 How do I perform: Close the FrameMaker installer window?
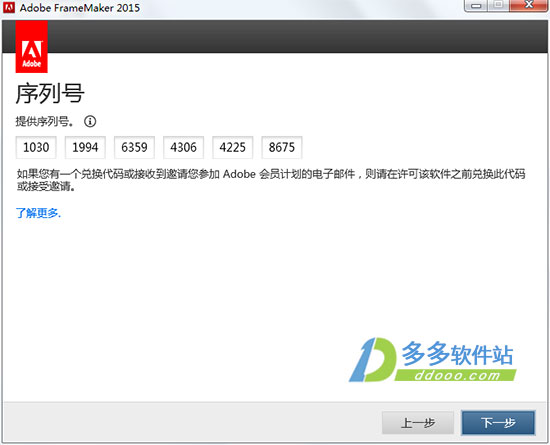529,5
